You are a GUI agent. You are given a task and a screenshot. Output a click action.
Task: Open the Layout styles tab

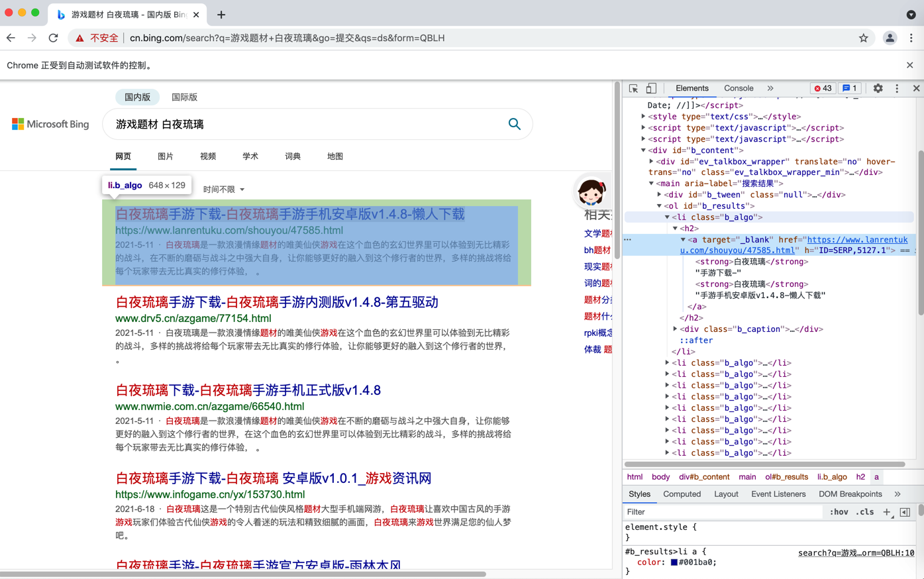[726, 494]
